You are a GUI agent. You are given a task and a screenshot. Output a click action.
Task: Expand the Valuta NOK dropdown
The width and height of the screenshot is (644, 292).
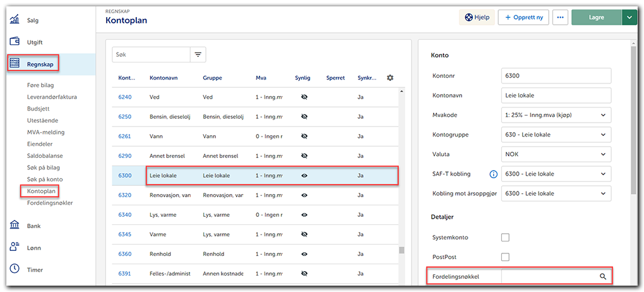point(556,154)
